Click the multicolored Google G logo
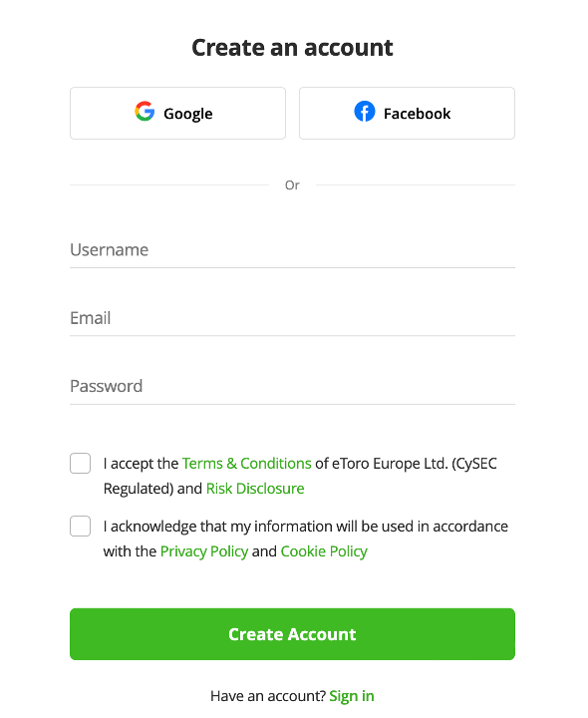Image resolution: width=588 pixels, height=718 pixels. [145, 112]
